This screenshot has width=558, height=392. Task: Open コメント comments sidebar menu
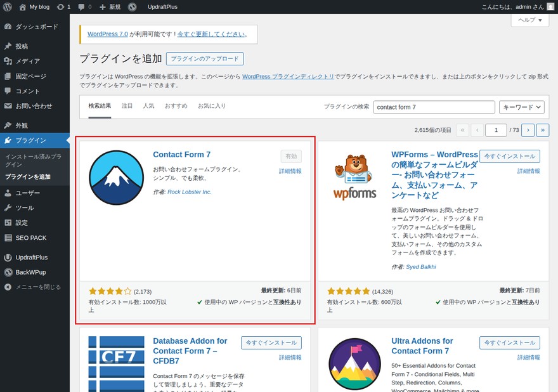[35, 91]
